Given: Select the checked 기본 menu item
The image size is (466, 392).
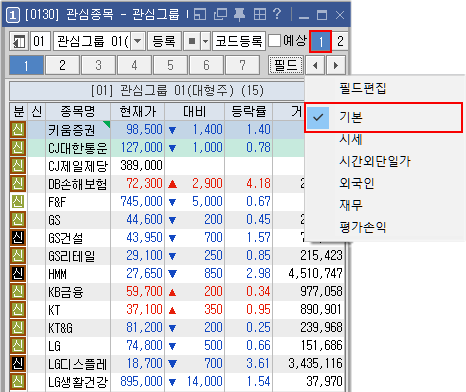Looking at the screenshot, I should pyautogui.click(x=384, y=117).
